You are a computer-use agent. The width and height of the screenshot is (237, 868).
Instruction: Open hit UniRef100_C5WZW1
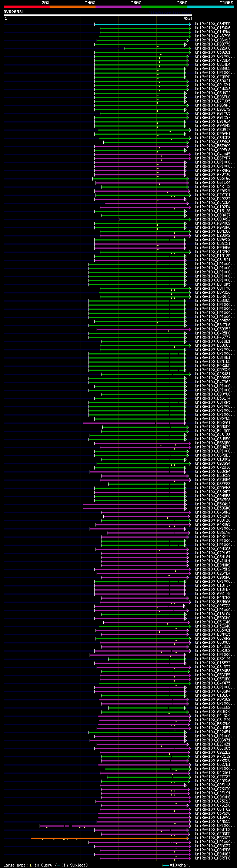tap(213, 53)
